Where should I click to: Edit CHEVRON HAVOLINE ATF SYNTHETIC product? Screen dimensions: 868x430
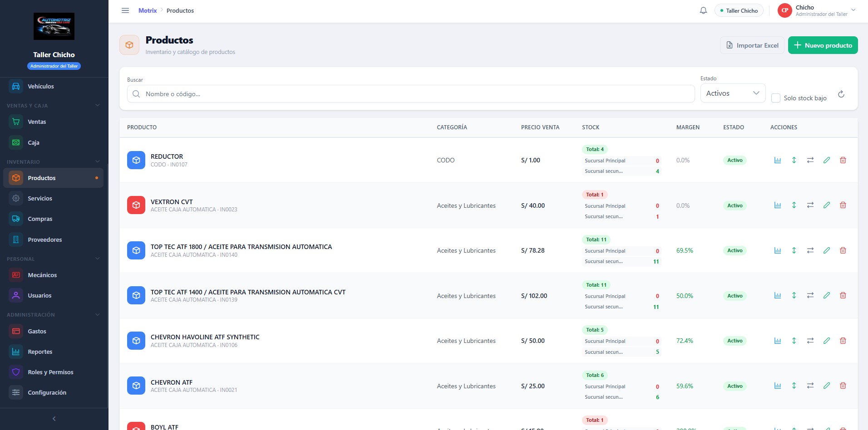(827, 341)
